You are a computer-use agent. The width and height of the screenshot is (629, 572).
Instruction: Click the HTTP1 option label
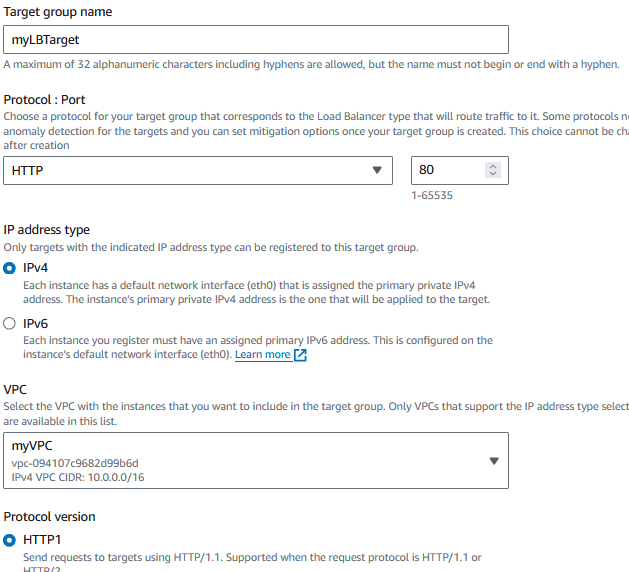pos(42,540)
